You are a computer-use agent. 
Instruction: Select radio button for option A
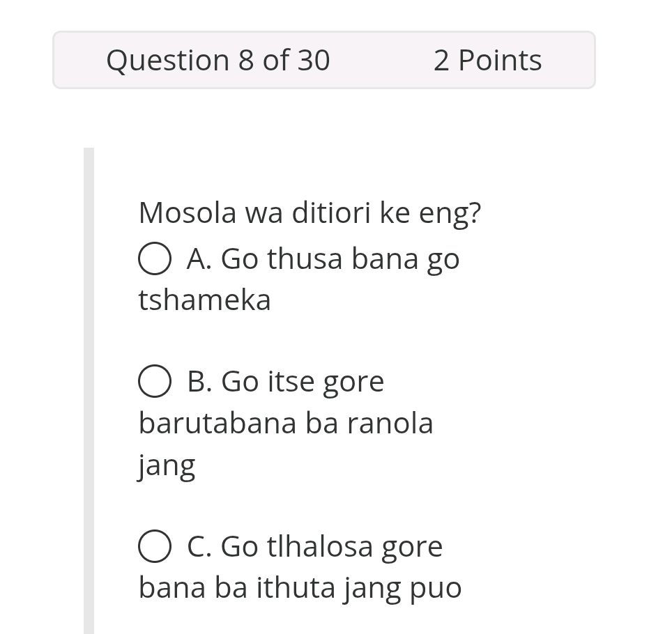coord(155,258)
